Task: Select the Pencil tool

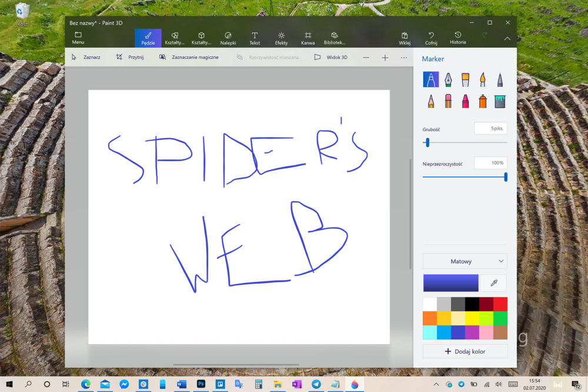Action: [431, 101]
